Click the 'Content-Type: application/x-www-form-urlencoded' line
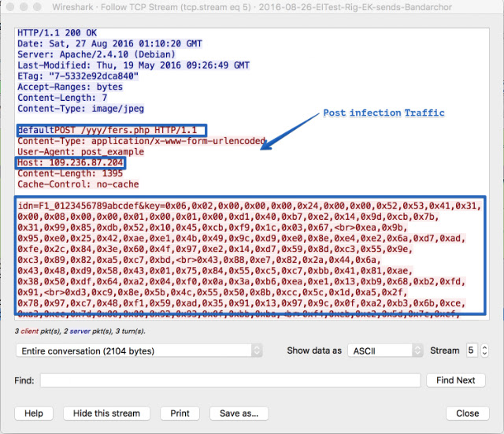The height and width of the screenshot is (434, 504). (142, 141)
